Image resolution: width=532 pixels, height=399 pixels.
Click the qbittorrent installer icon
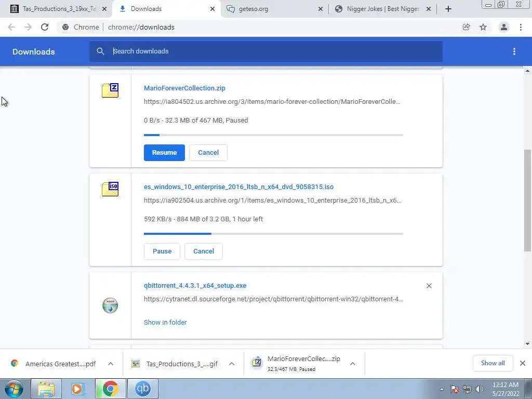pyautogui.click(x=110, y=305)
